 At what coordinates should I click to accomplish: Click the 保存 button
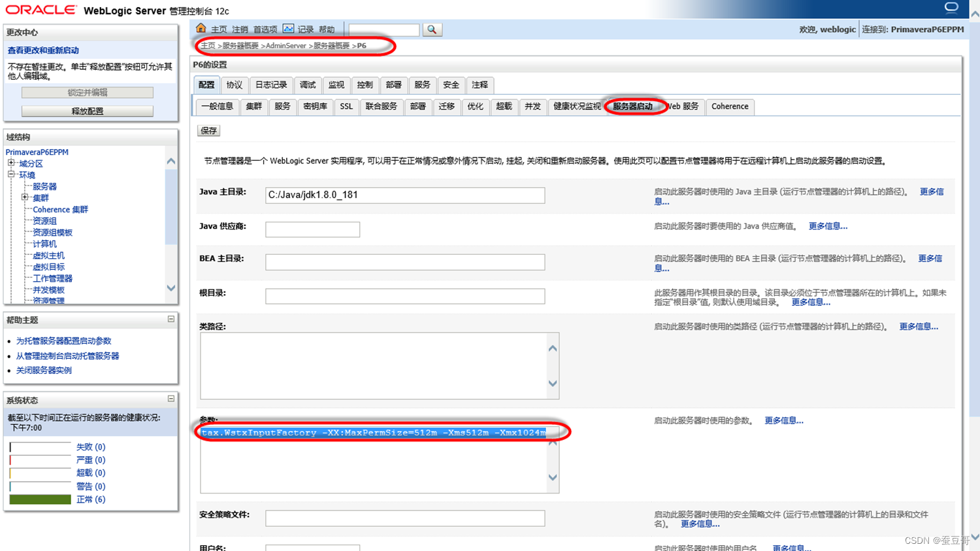(x=209, y=131)
